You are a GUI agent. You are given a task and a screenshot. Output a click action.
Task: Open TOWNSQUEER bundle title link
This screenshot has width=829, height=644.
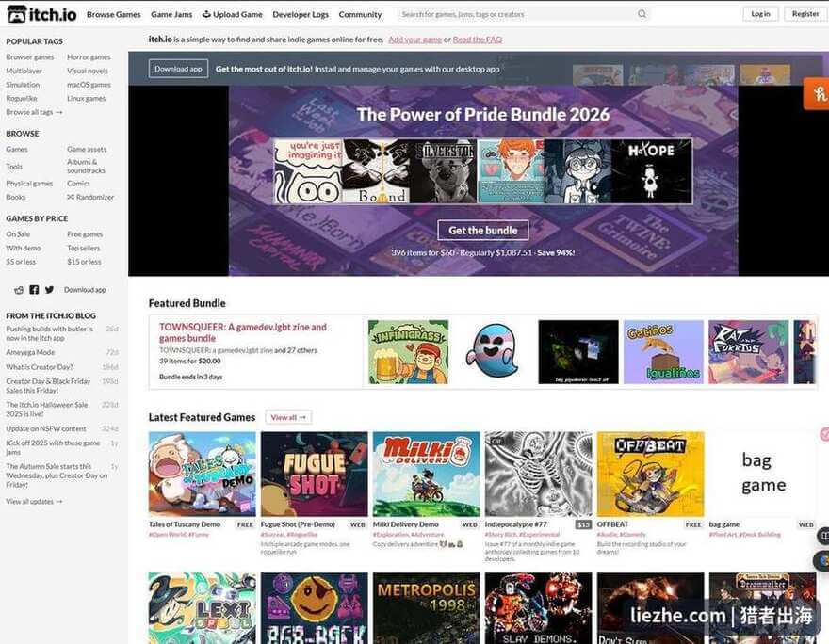tap(243, 332)
